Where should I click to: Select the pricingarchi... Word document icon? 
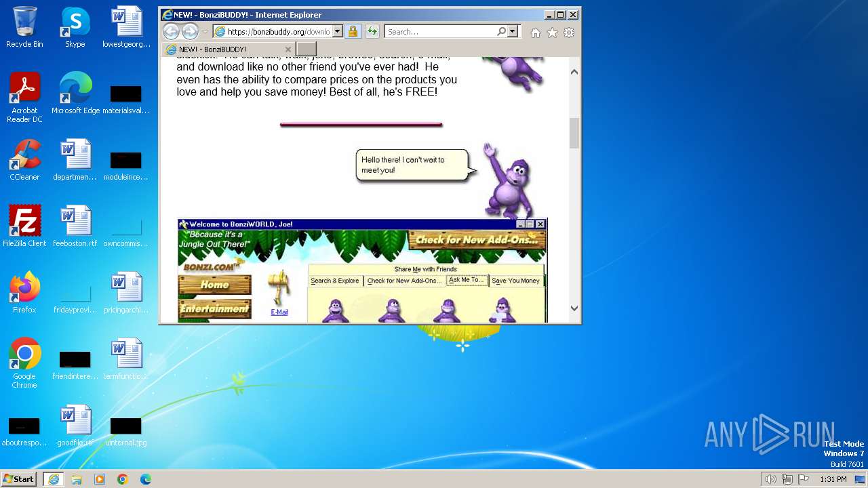click(126, 293)
